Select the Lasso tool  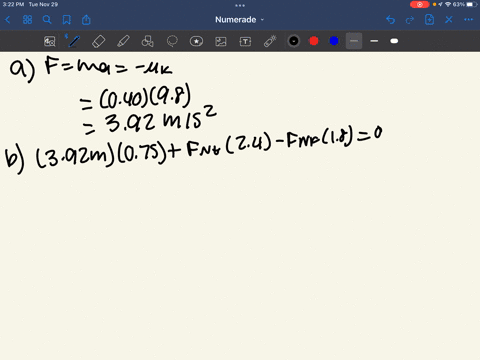pos(172,41)
